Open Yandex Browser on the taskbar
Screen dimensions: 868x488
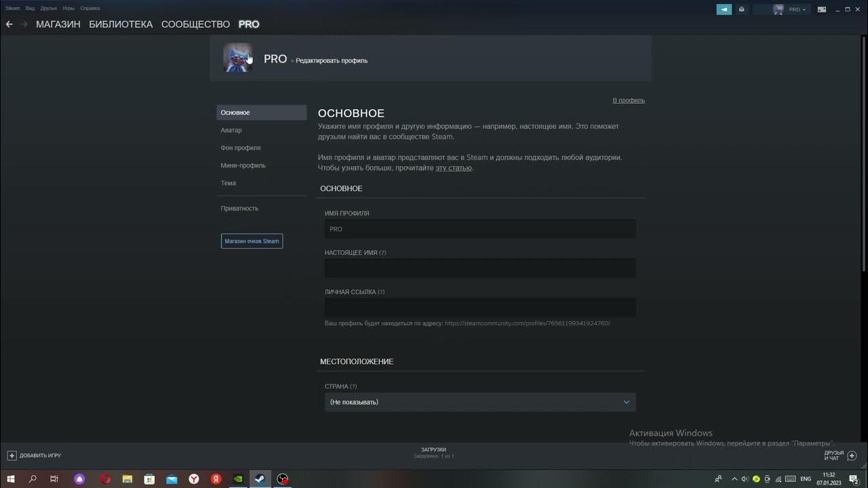[194, 479]
